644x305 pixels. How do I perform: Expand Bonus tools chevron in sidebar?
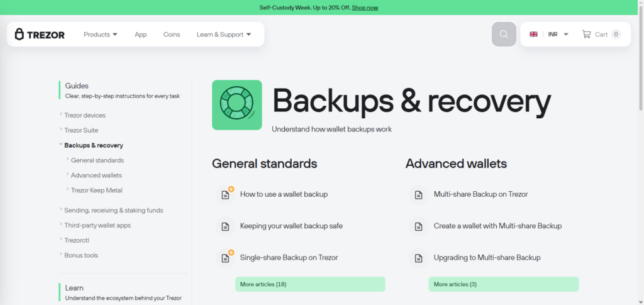coord(61,255)
